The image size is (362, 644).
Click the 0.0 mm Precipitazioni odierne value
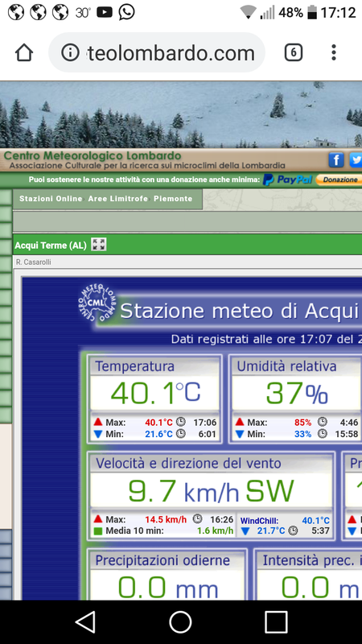168,588
